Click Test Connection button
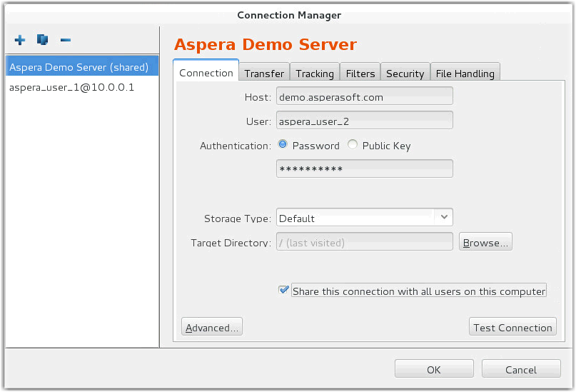This screenshot has width=576, height=392. [x=512, y=326]
